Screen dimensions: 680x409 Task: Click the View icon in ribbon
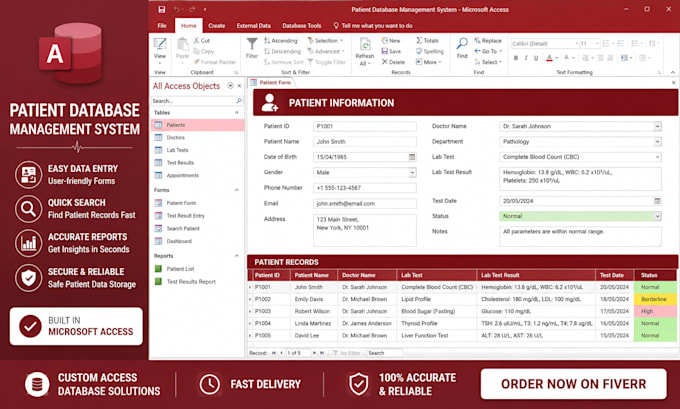(x=160, y=44)
